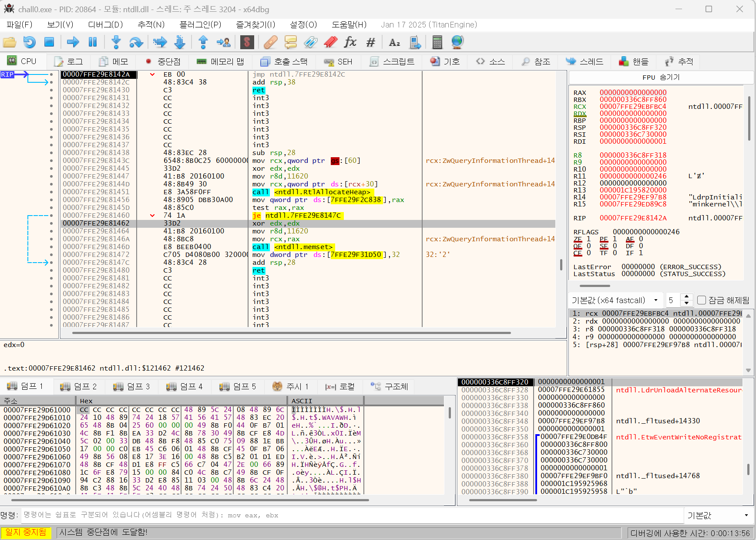Click the step over icon
The height and width of the screenshot is (540, 756).
[x=136, y=42]
